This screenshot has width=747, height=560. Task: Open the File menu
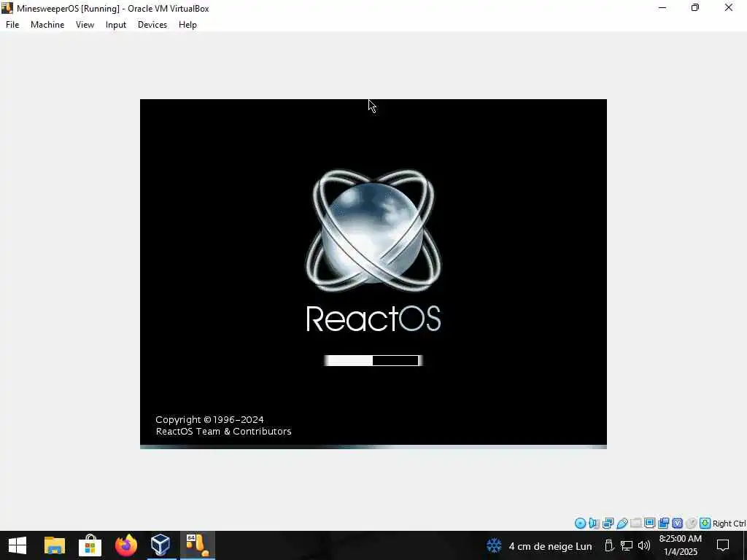pos(12,25)
